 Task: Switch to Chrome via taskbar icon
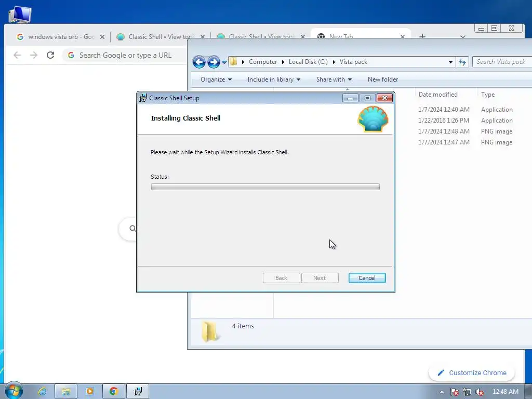114,391
